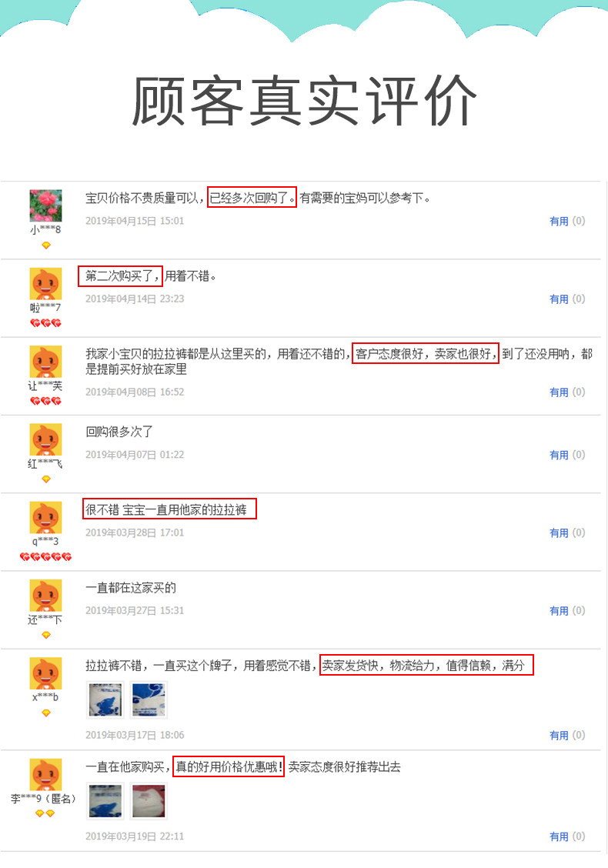Click the username 还***下
Viewport: 608px width, 868px height.
coord(45,620)
